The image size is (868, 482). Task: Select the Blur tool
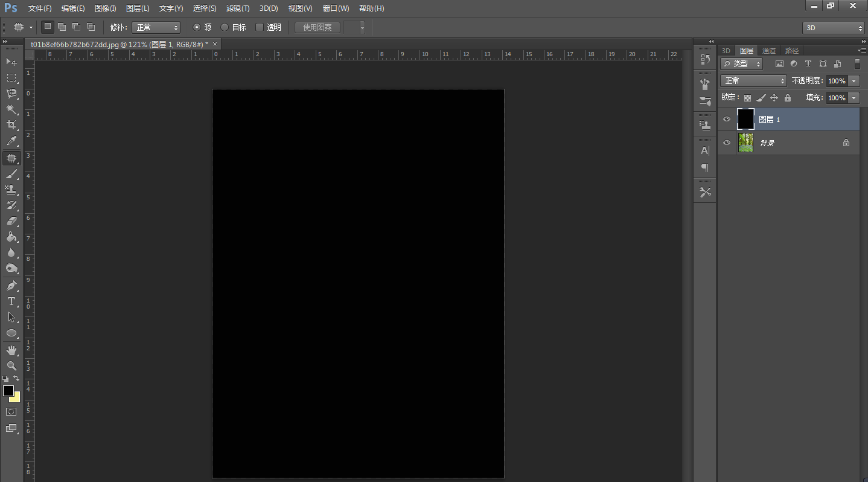(x=11, y=252)
